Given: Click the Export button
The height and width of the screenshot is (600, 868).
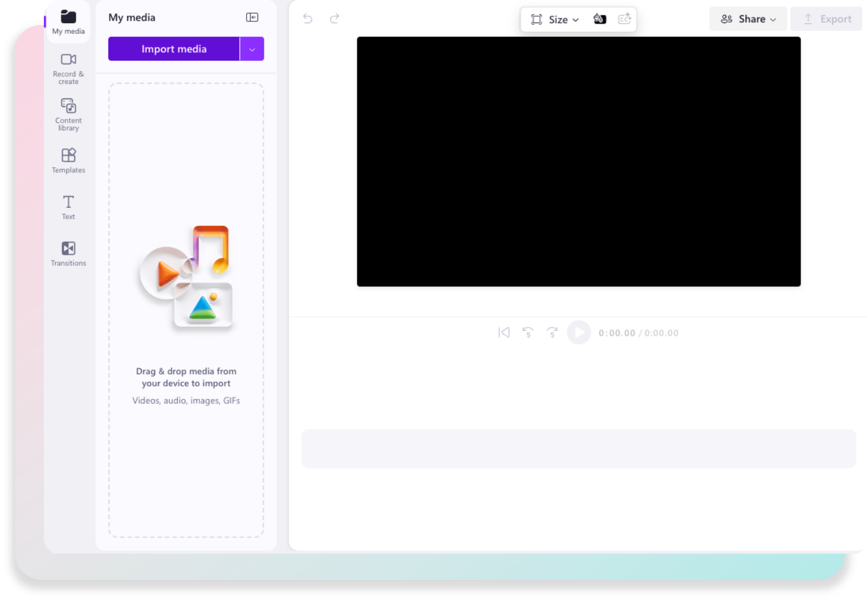Looking at the screenshot, I should pyautogui.click(x=827, y=19).
